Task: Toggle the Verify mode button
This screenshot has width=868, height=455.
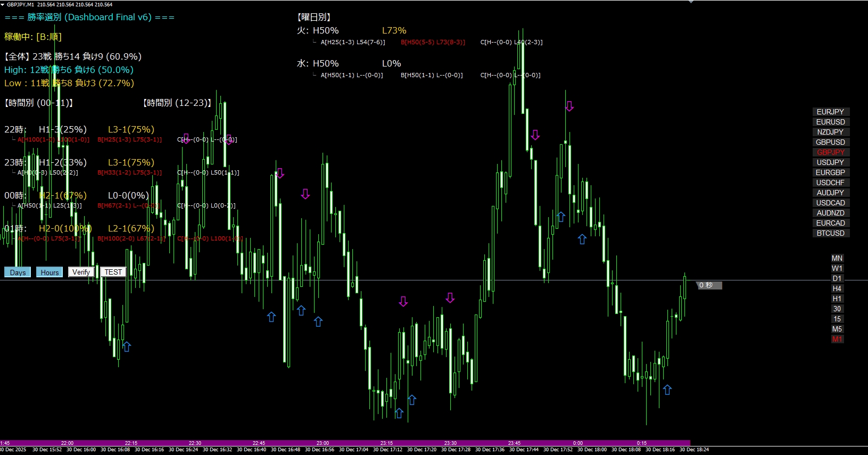Action: pyautogui.click(x=81, y=272)
